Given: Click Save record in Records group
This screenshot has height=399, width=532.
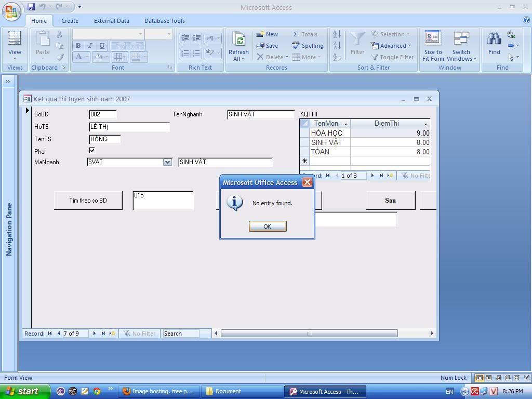Looking at the screenshot, I should coord(267,46).
